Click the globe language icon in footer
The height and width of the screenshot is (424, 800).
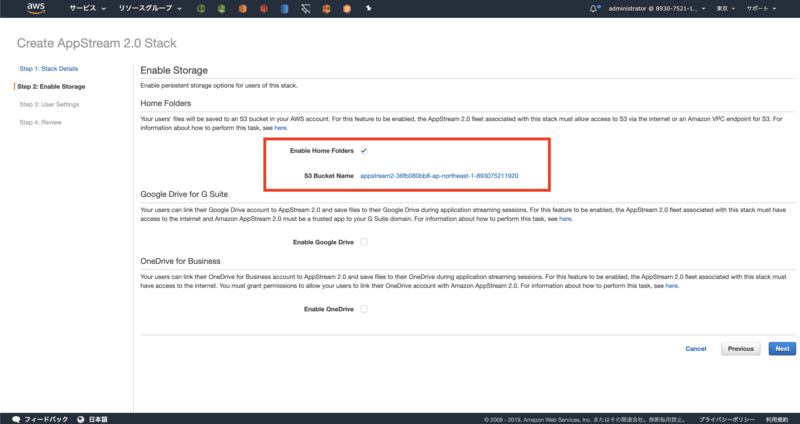tap(81, 419)
